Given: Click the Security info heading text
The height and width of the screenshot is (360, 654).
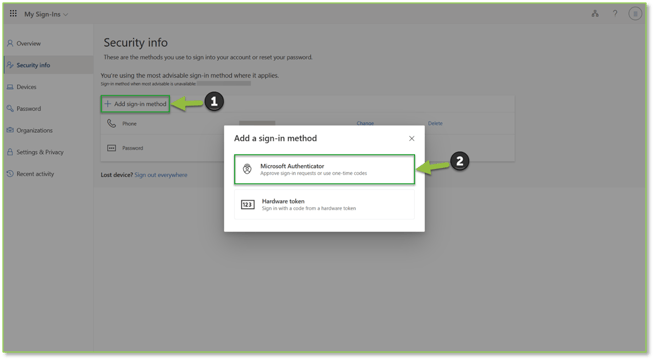Looking at the screenshot, I should [136, 43].
